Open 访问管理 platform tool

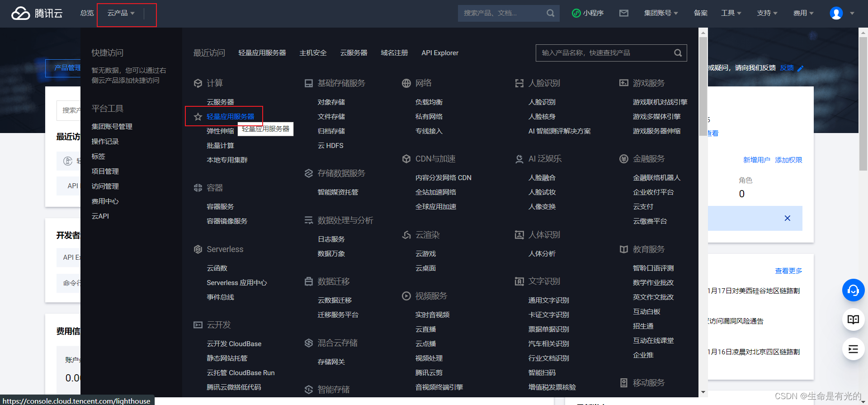(105, 186)
